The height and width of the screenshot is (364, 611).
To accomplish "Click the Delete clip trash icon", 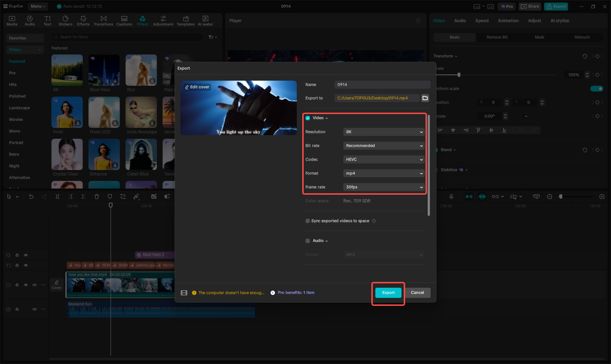I will click(x=97, y=197).
